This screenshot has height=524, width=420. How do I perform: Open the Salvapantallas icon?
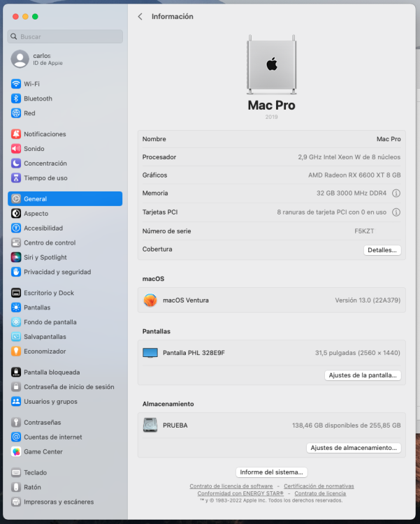(x=15, y=337)
